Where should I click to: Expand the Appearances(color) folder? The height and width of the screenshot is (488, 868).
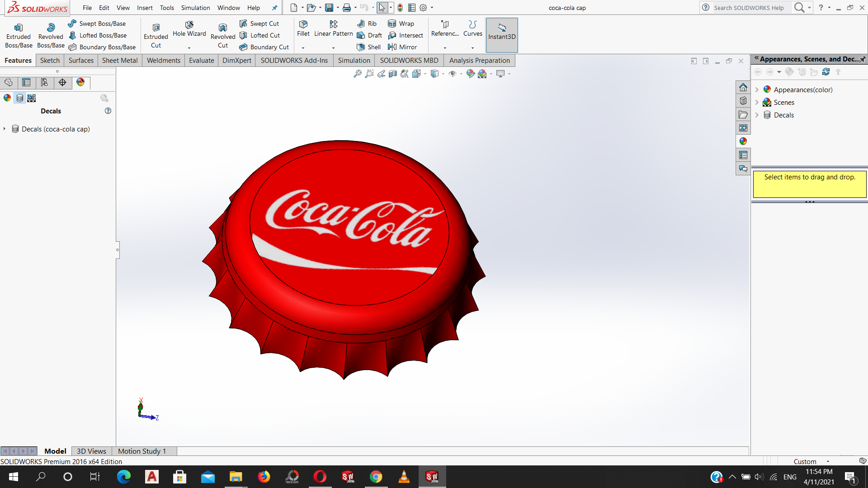757,89
